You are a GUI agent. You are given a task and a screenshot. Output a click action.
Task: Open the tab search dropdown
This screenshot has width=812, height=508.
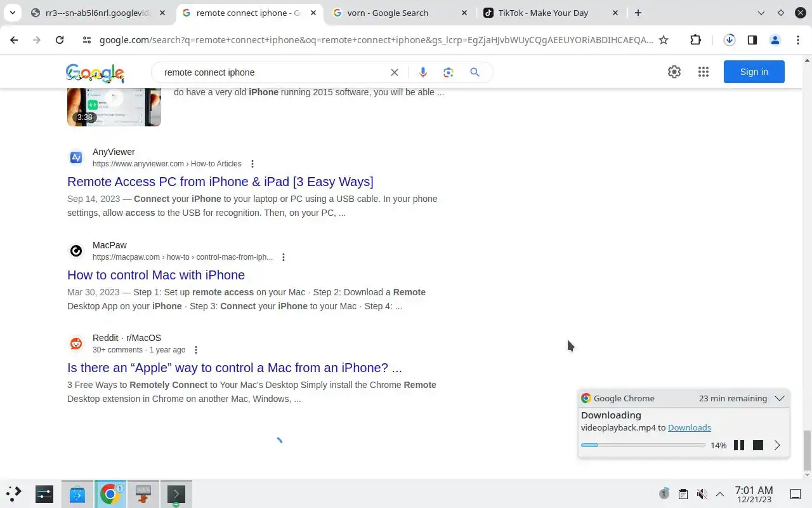coord(12,13)
